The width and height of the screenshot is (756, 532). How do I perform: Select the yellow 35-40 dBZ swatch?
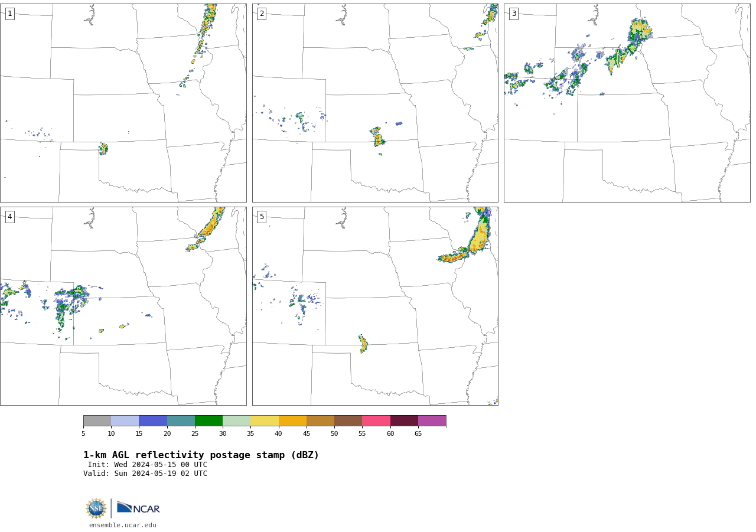tap(265, 420)
